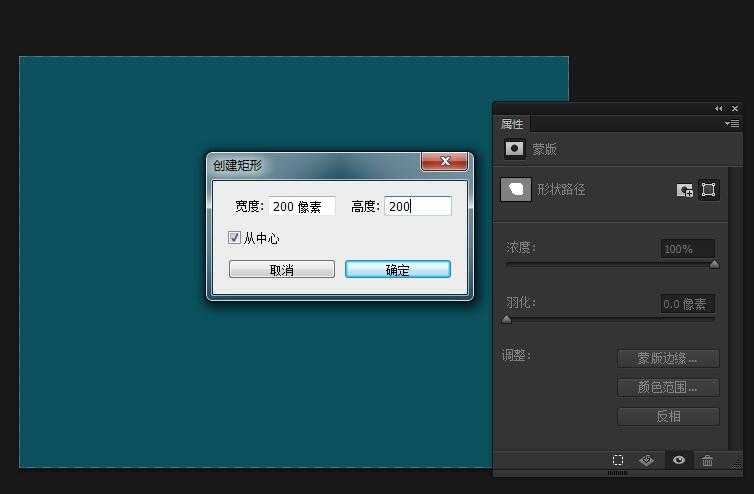Close the properties panel
The image size is (754, 494).
735,108
